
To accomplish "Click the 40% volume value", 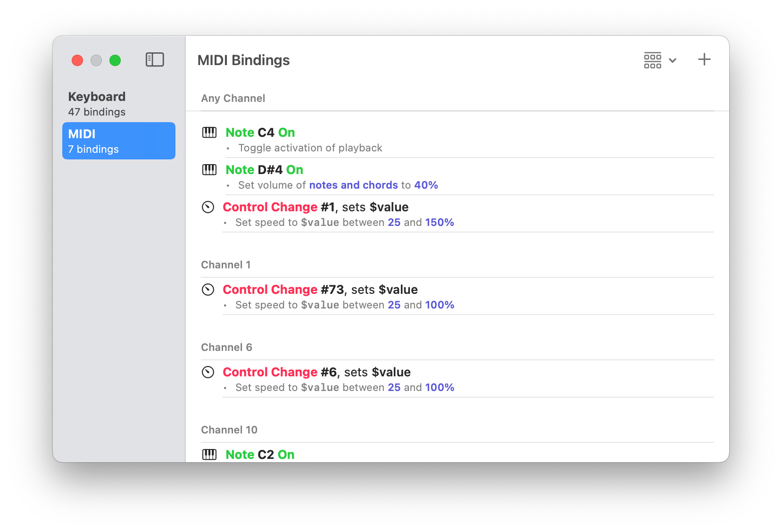I will coord(426,185).
